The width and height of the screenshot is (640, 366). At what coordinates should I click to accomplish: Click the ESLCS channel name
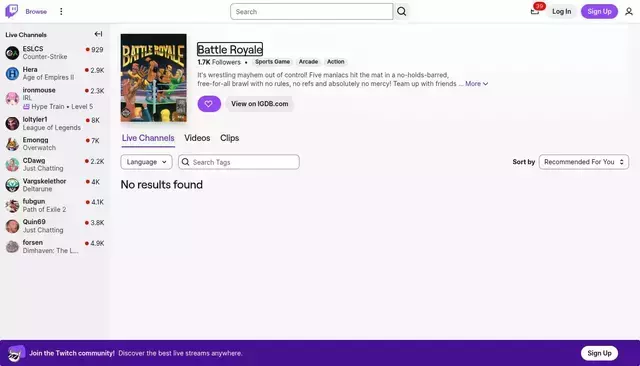(x=33, y=49)
